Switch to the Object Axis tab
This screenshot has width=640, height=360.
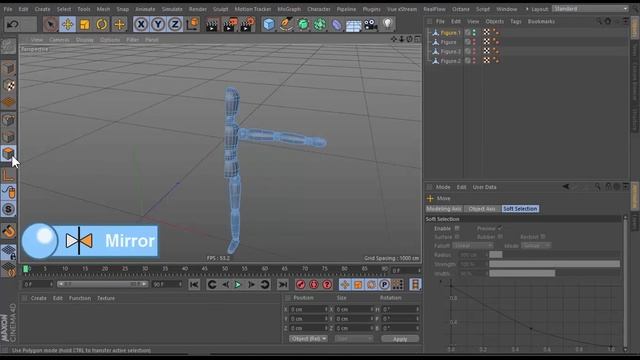(482, 209)
